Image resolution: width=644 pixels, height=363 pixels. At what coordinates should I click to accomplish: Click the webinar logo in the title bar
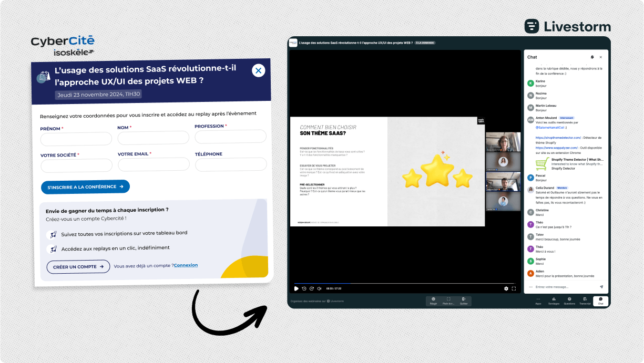coord(293,43)
